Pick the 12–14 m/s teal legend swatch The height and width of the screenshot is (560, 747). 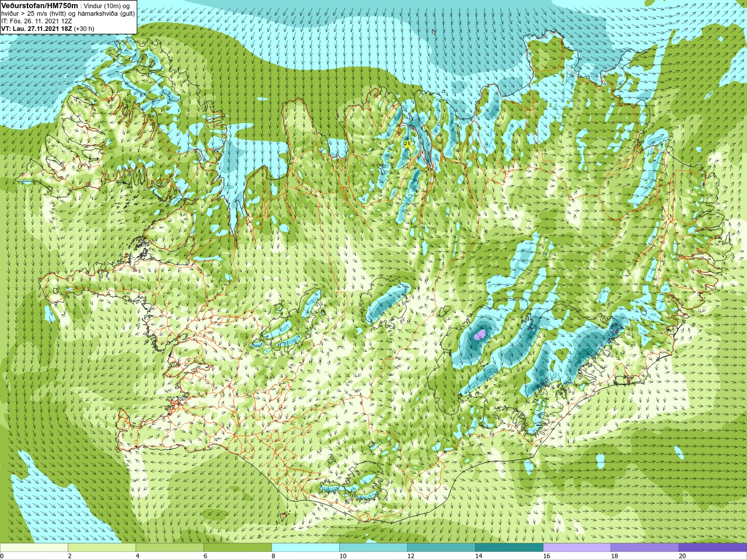pyautogui.click(x=441, y=548)
